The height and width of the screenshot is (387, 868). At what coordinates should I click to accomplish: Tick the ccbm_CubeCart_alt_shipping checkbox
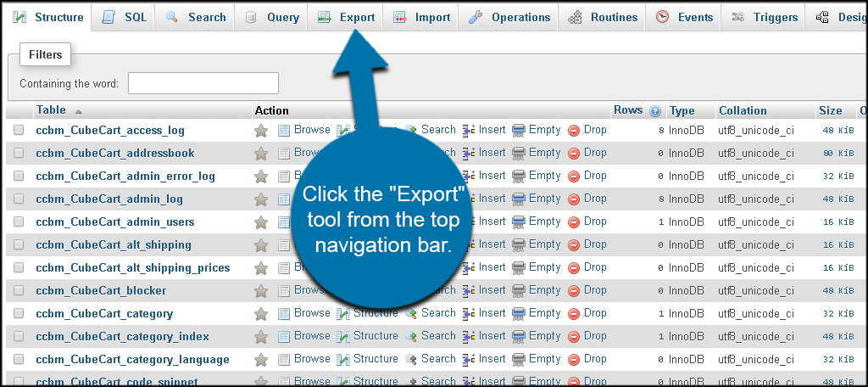click(19, 244)
